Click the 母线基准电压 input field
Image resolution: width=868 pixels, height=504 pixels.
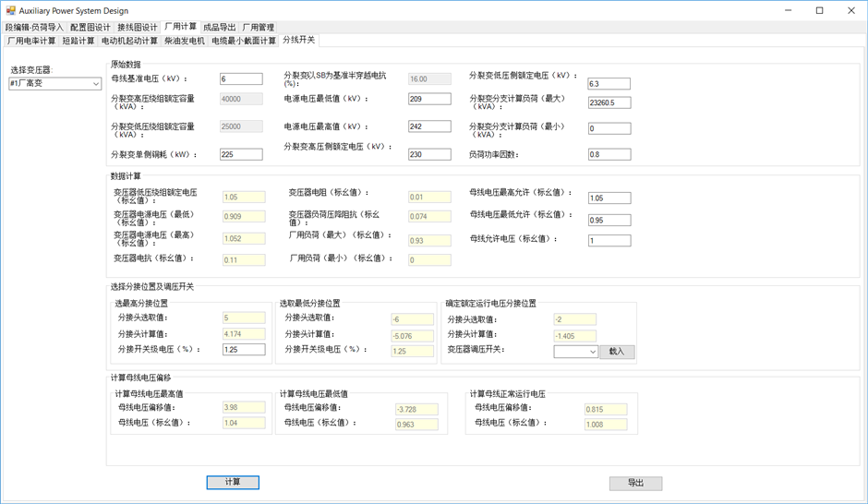241,79
